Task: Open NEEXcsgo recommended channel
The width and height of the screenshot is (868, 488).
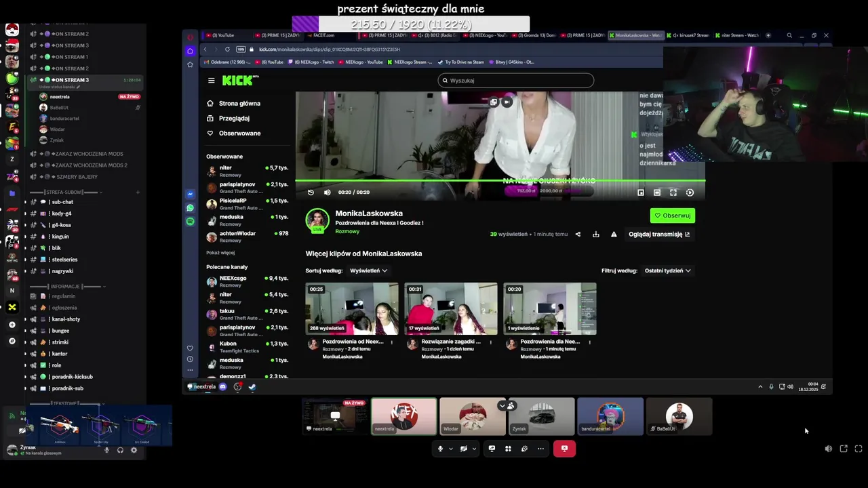Action: 248,281
